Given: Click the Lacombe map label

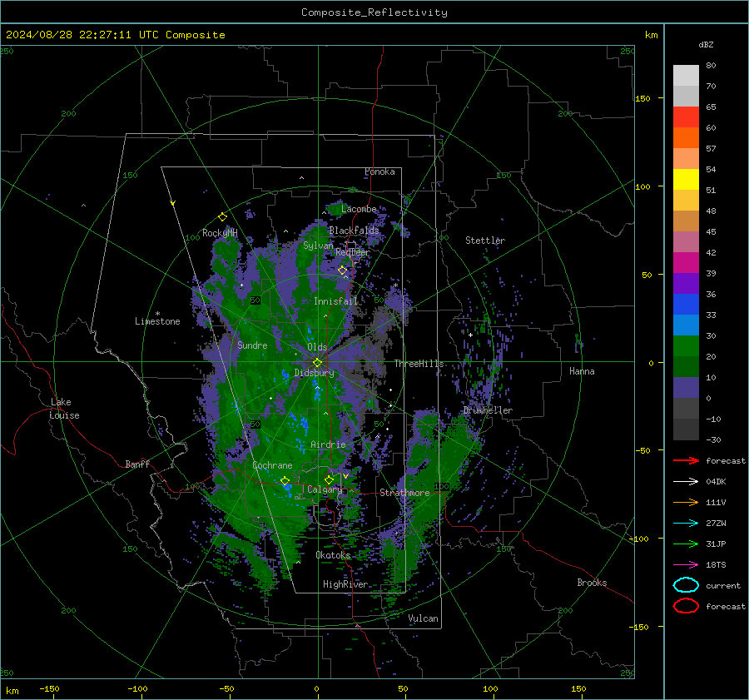Looking at the screenshot, I should pos(359,209).
